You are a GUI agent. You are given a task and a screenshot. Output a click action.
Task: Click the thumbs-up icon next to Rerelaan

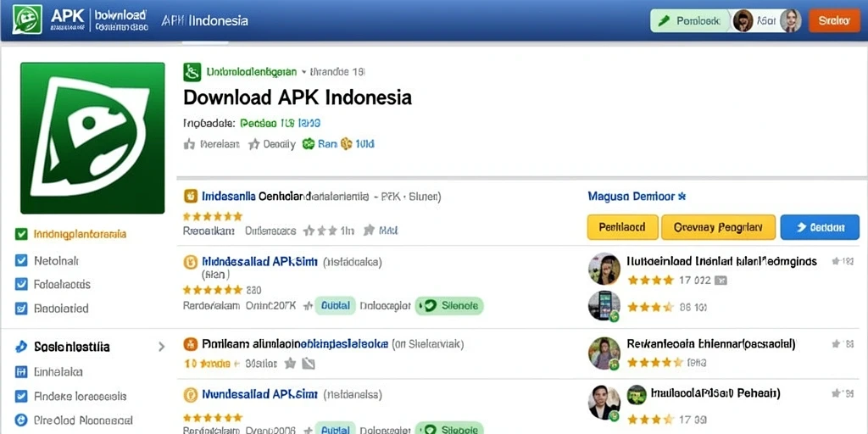click(189, 144)
